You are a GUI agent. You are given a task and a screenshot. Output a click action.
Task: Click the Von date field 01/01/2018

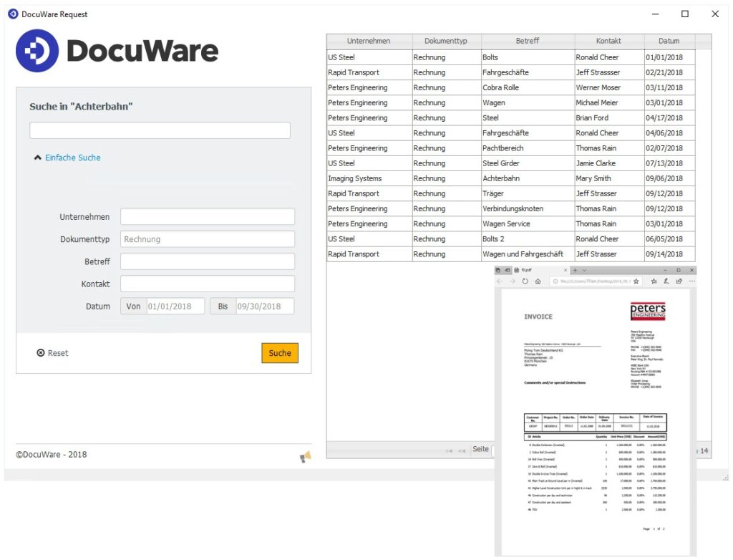click(x=175, y=306)
